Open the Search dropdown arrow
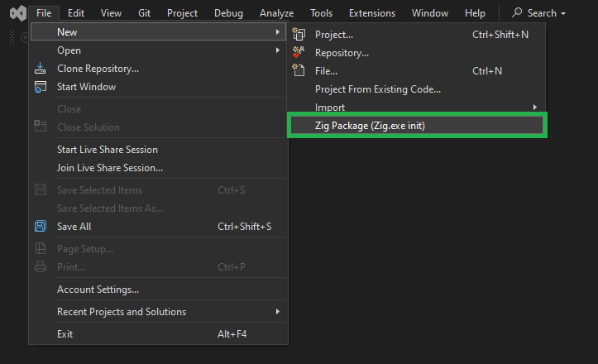This screenshot has height=364, width=598. coord(563,13)
